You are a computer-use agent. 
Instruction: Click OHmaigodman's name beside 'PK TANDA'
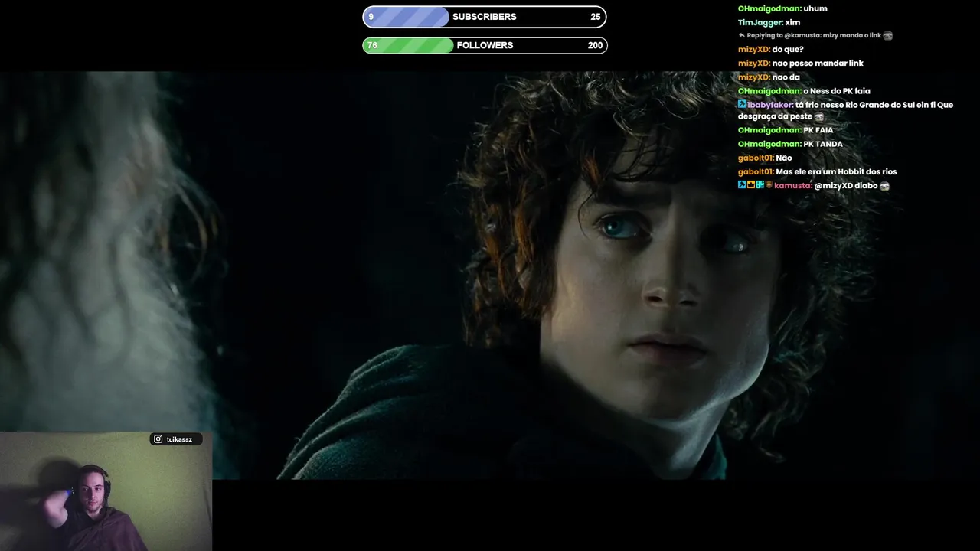(769, 144)
